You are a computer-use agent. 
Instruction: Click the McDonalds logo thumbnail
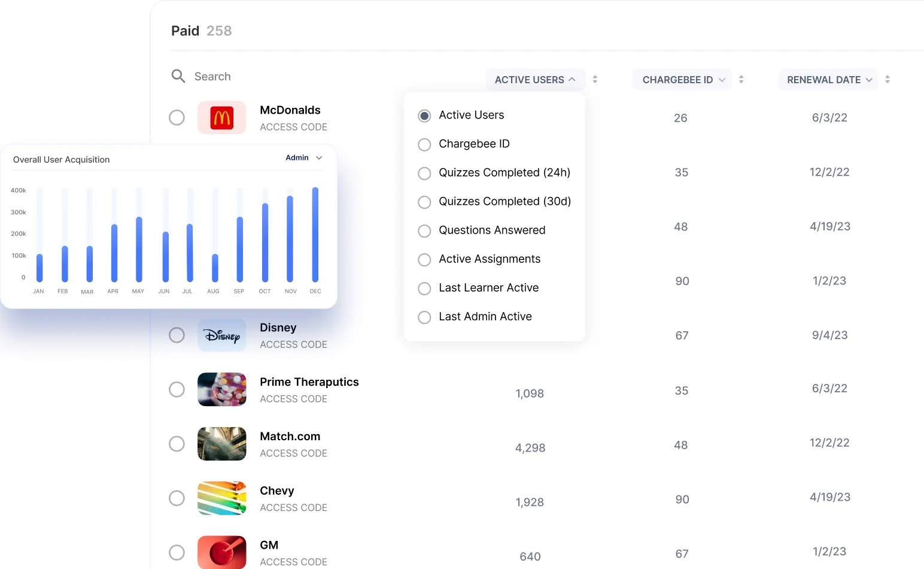[x=222, y=117]
